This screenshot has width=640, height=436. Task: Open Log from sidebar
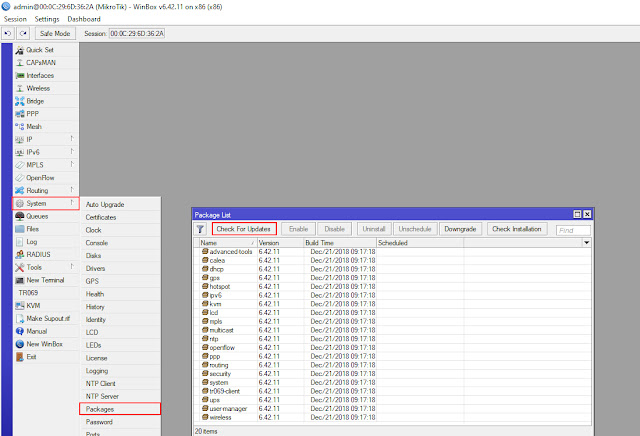point(46,242)
